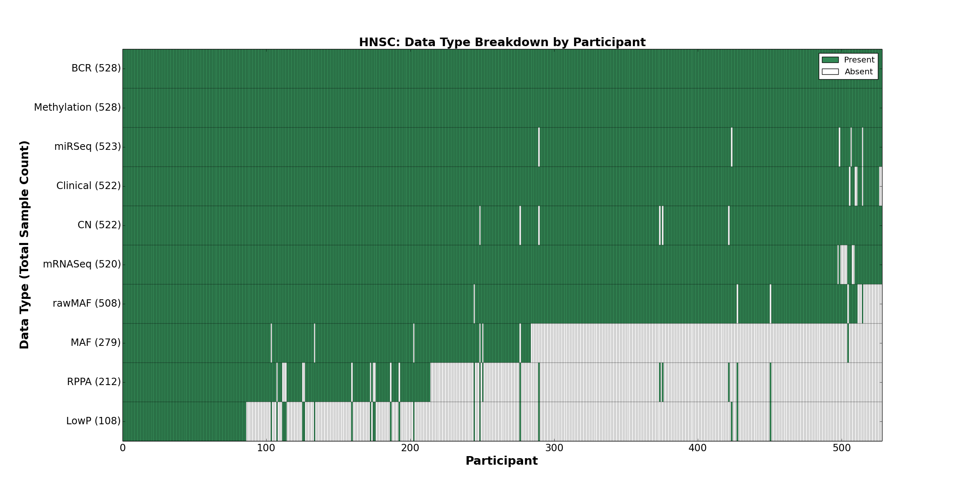
Task: Click the Clinical (522) row label
Action: point(88,186)
